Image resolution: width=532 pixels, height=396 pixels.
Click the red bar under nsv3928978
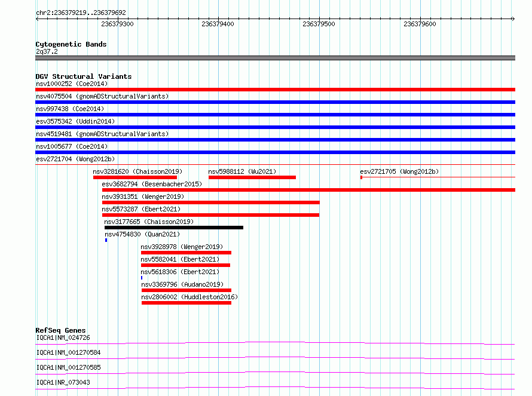coord(186,253)
